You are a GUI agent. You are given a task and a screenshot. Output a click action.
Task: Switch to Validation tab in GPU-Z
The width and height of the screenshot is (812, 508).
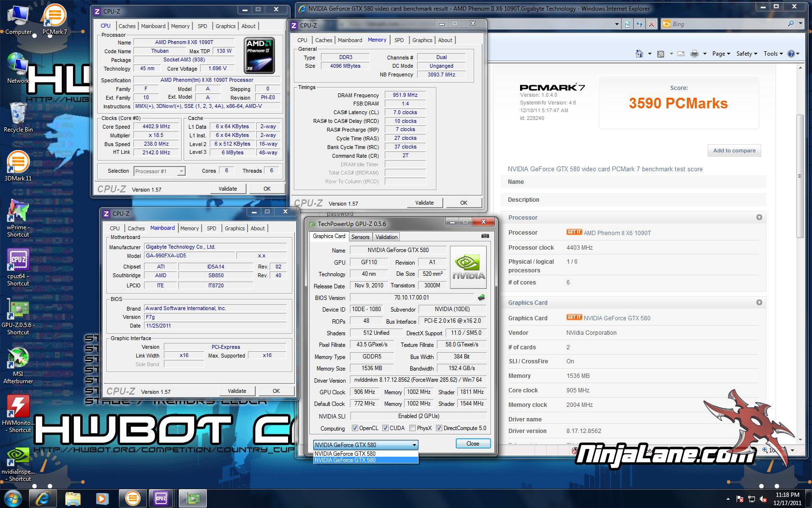click(x=386, y=237)
